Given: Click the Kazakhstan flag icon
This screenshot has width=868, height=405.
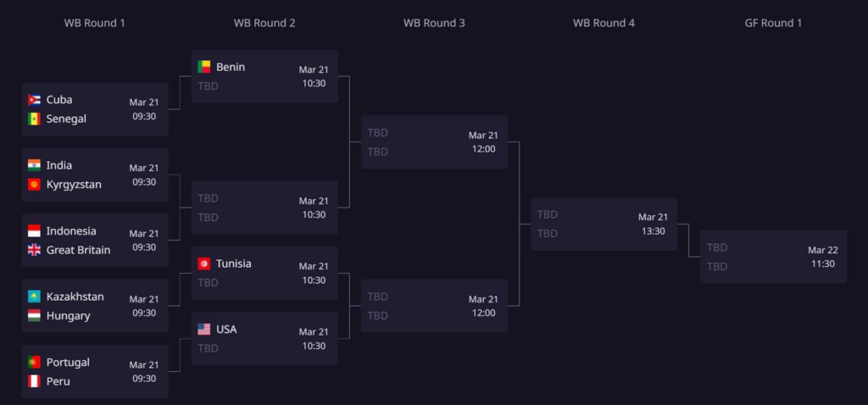Looking at the screenshot, I should [x=34, y=297].
